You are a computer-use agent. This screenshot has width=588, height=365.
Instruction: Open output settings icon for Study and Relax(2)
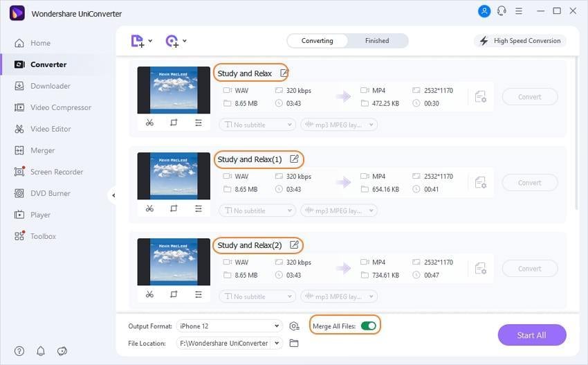480,269
